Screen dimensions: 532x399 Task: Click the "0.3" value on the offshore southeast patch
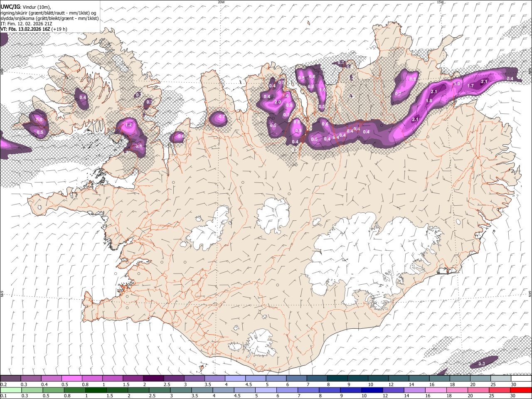482,364
